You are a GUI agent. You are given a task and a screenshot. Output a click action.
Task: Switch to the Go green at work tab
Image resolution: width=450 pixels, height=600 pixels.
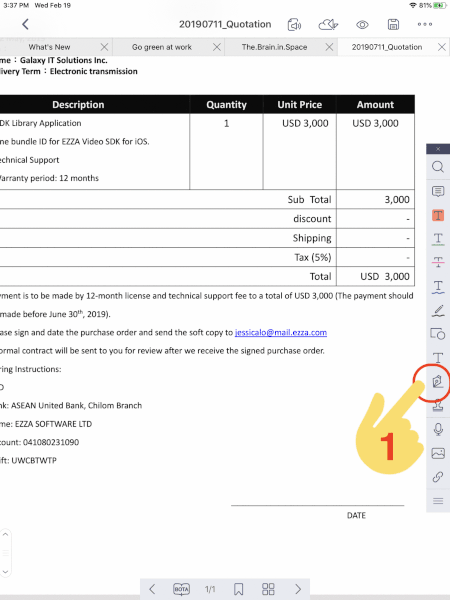coord(162,47)
